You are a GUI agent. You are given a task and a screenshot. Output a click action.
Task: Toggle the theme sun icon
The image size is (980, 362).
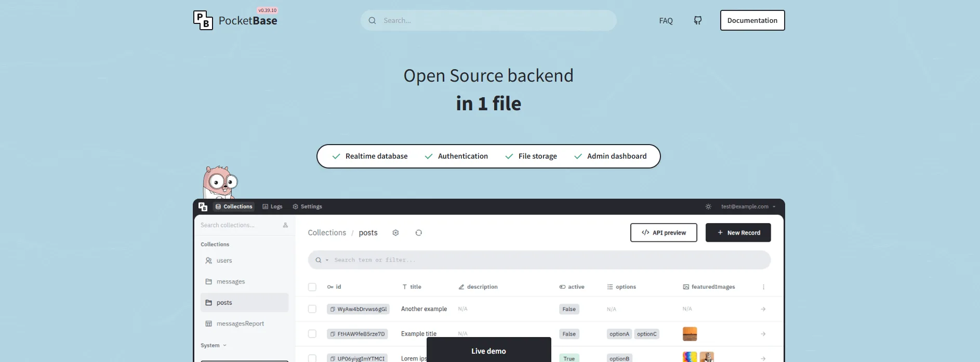pyautogui.click(x=708, y=206)
